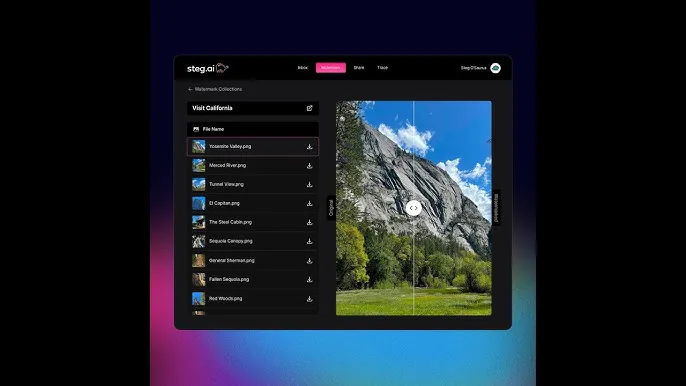This screenshot has height=386, width=686.
Task: Open the El Capitan.png thumbnail
Action: click(x=199, y=203)
